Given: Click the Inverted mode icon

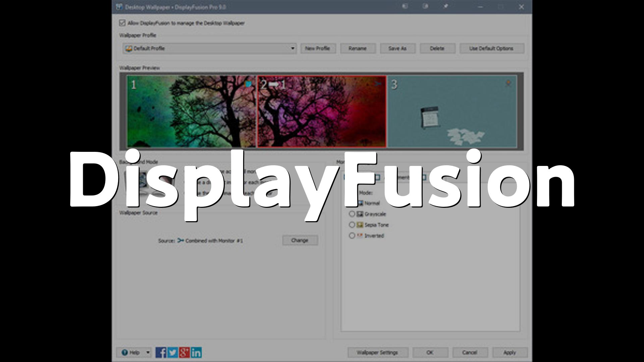Looking at the screenshot, I should tap(360, 236).
